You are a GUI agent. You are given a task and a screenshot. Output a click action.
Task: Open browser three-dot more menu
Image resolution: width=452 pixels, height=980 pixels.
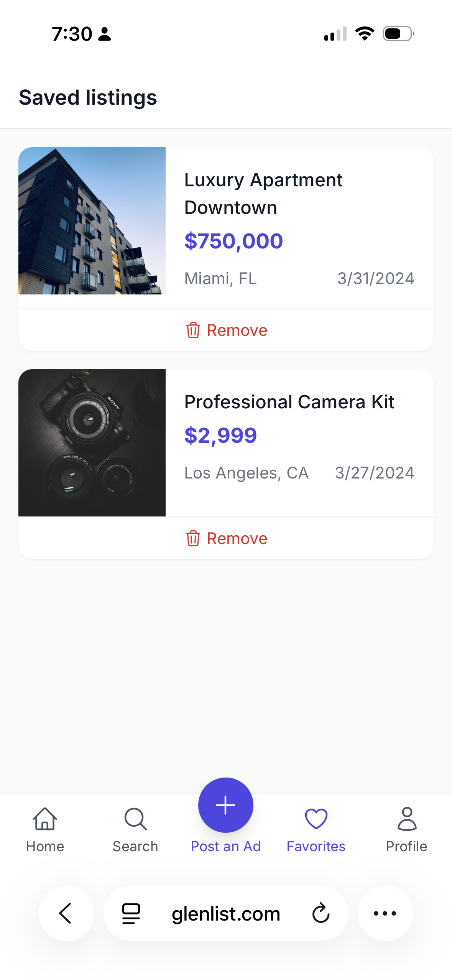pos(385,913)
